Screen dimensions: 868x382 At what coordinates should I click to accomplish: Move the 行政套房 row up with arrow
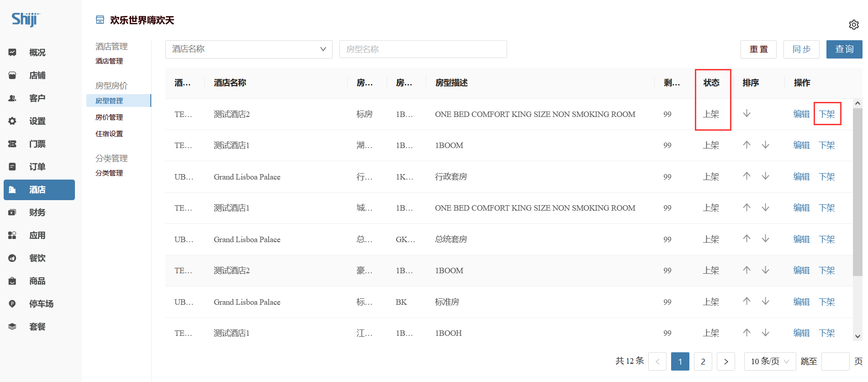tap(746, 176)
